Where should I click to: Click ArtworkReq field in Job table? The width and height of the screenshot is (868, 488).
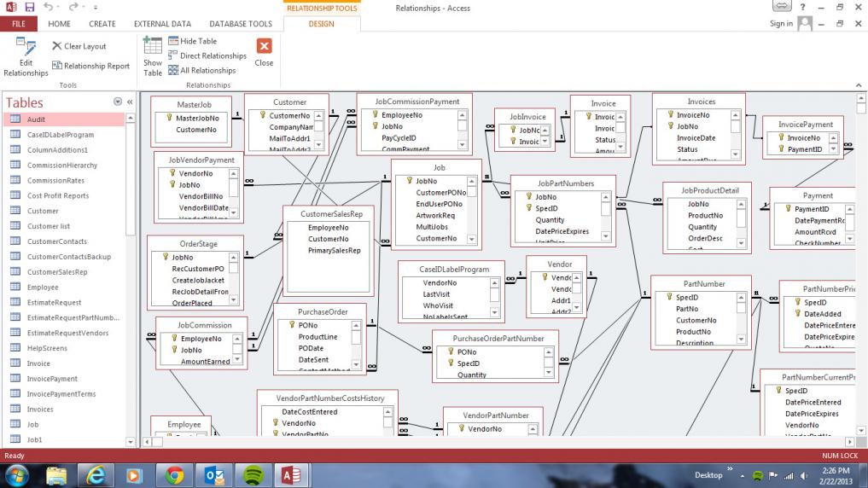[x=435, y=216]
